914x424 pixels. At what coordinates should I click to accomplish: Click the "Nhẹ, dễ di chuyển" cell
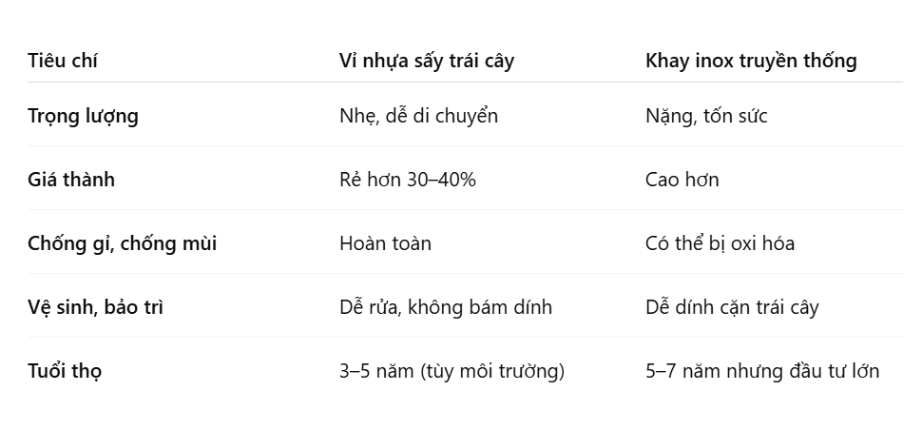(x=418, y=116)
